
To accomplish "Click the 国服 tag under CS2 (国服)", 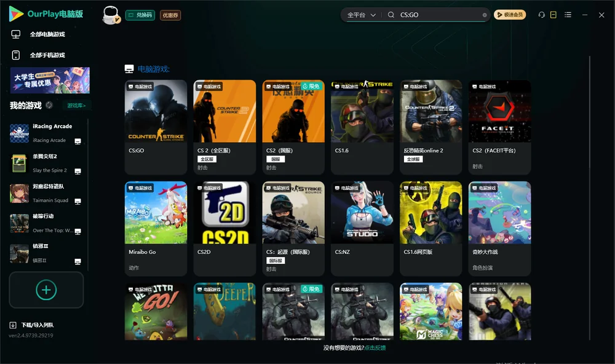I will pyautogui.click(x=276, y=159).
